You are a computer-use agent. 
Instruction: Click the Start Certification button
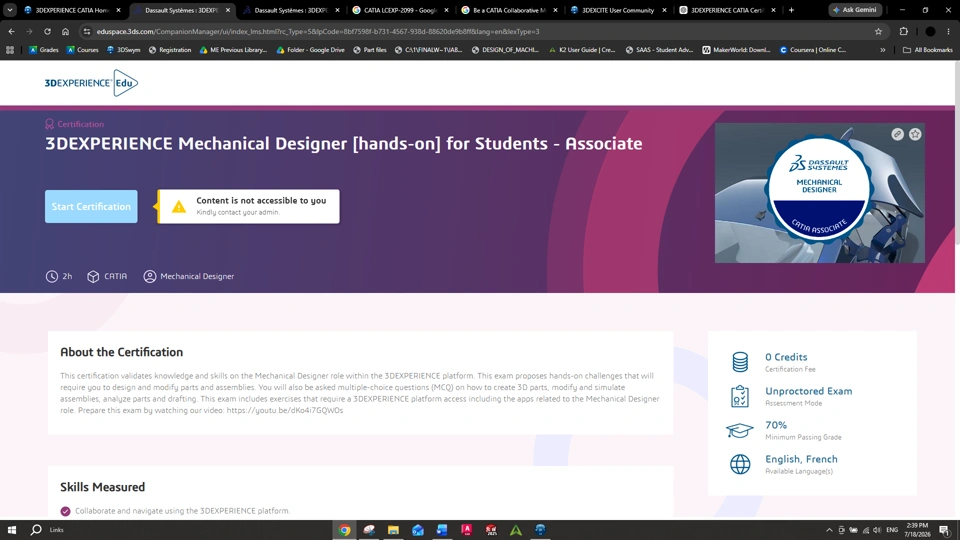[x=91, y=206]
